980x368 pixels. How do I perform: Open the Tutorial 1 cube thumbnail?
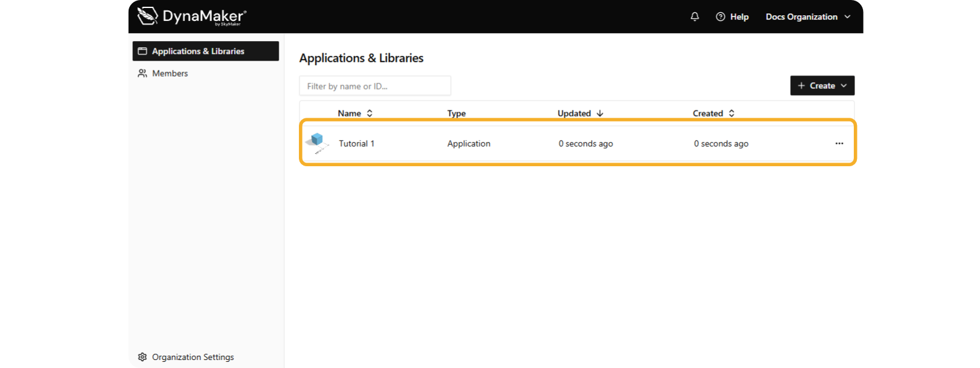coord(317,143)
